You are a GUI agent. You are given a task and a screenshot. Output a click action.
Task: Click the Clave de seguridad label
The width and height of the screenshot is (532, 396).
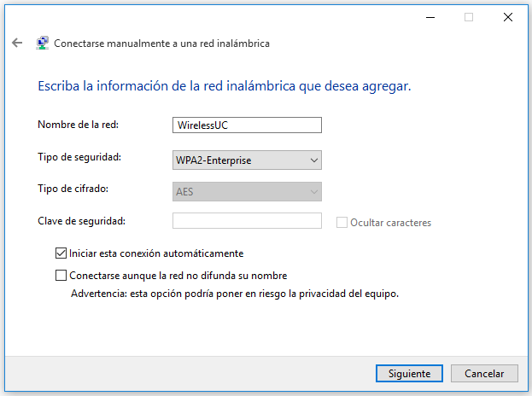point(81,221)
